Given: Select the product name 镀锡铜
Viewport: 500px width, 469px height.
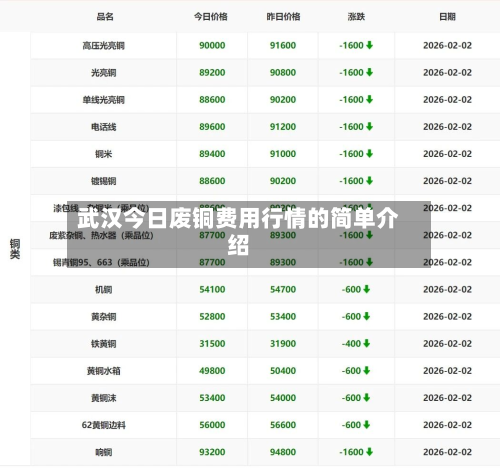Looking at the screenshot, I should coord(103,181).
